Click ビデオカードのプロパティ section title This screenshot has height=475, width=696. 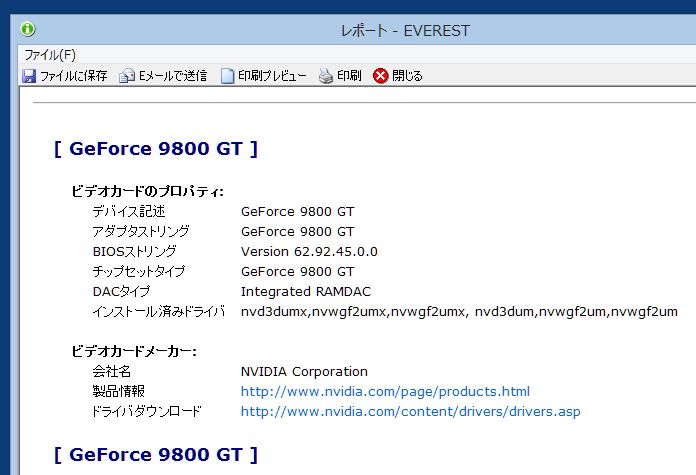147,191
